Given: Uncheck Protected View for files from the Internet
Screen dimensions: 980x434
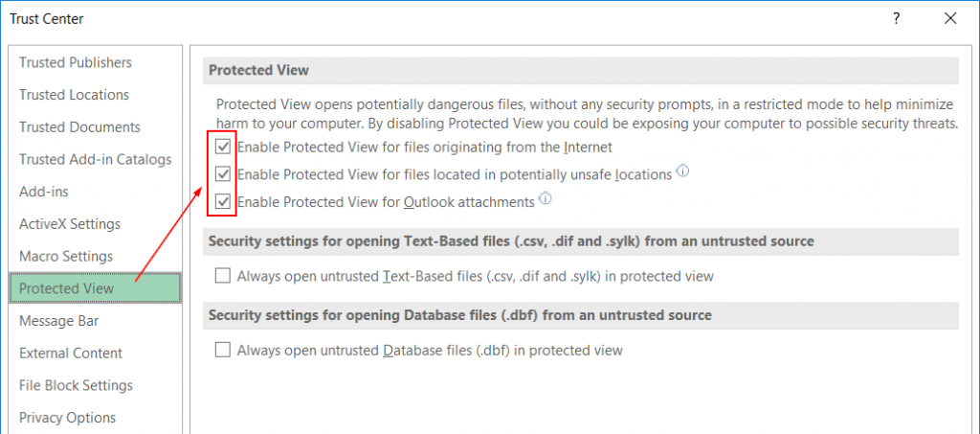Looking at the screenshot, I should (x=222, y=148).
